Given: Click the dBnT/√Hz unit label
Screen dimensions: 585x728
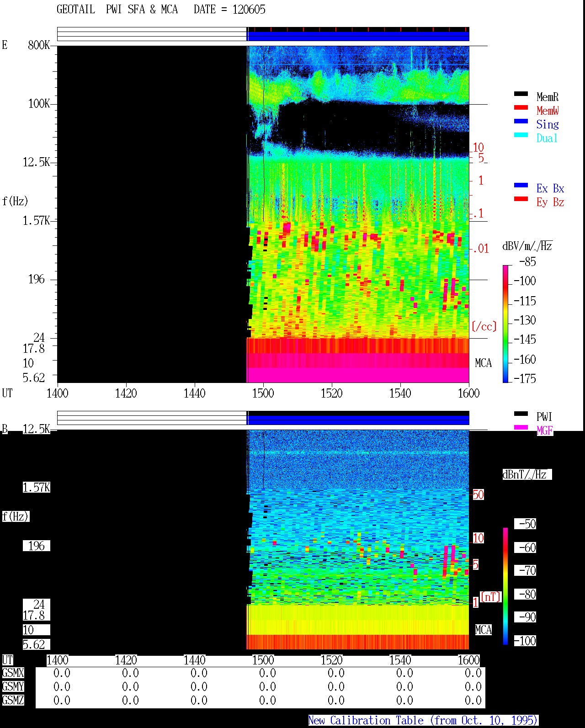Looking at the screenshot, I should click(527, 474).
